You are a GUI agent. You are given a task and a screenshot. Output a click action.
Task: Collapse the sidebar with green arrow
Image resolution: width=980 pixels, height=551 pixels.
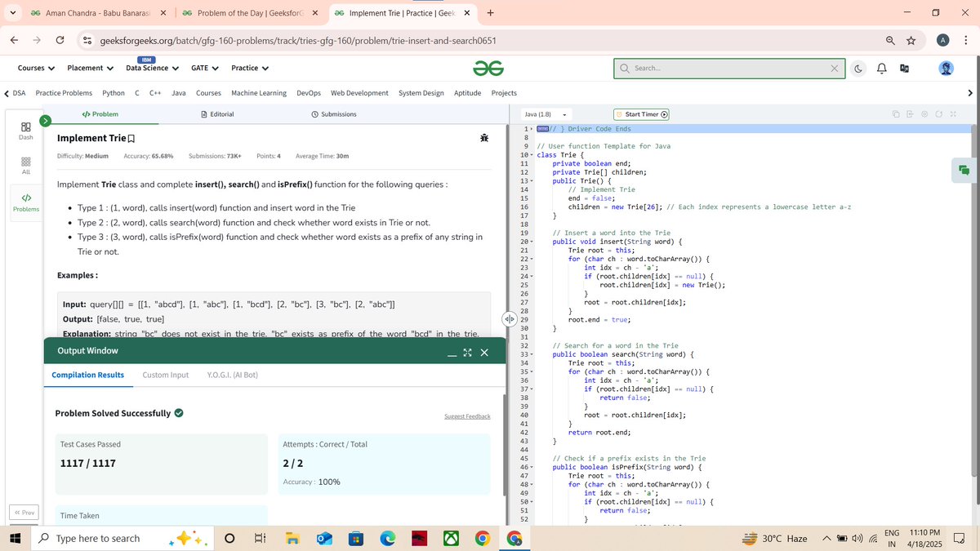click(47, 121)
